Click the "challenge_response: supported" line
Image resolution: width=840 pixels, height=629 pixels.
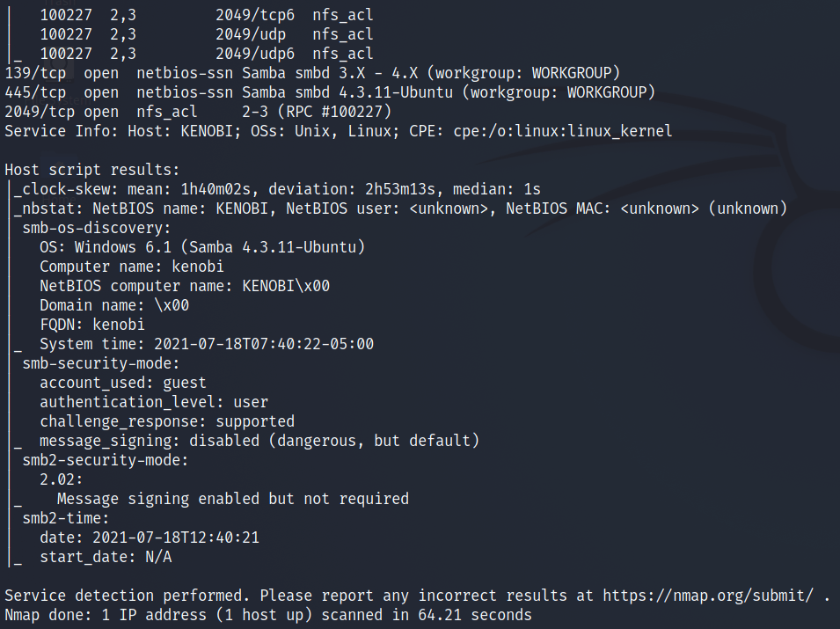(167, 421)
